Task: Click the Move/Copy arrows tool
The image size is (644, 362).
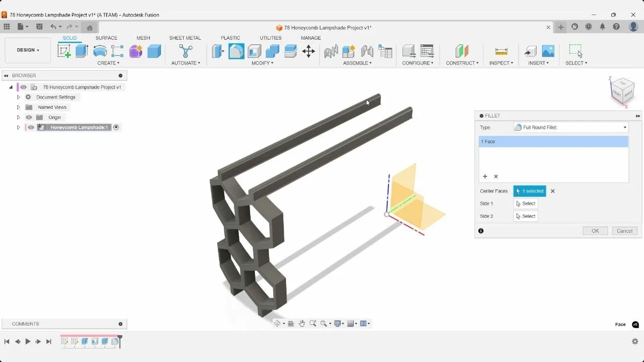Action: (x=309, y=51)
